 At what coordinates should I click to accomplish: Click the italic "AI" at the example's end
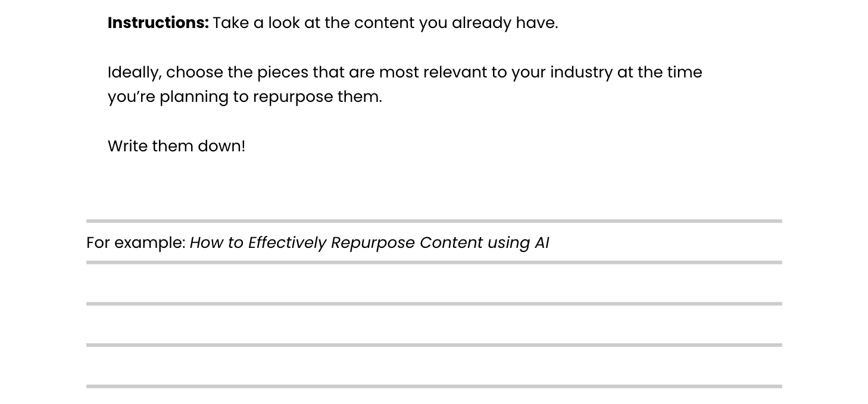pyautogui.click(x=541, y=243)
